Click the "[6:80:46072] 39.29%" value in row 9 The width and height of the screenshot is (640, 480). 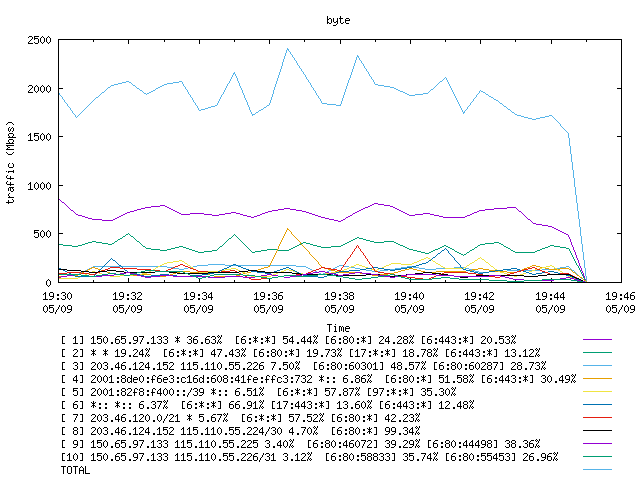364,444
